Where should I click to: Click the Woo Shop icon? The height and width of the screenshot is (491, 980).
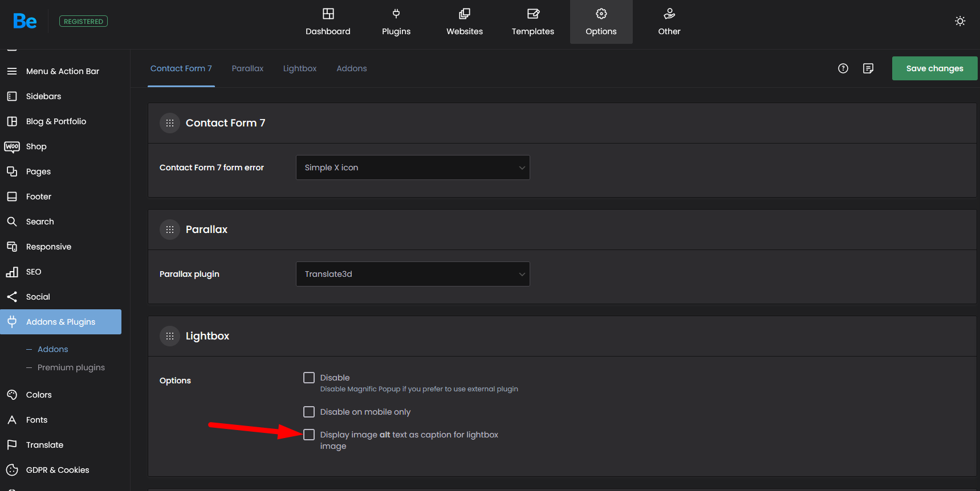point(12,146)
